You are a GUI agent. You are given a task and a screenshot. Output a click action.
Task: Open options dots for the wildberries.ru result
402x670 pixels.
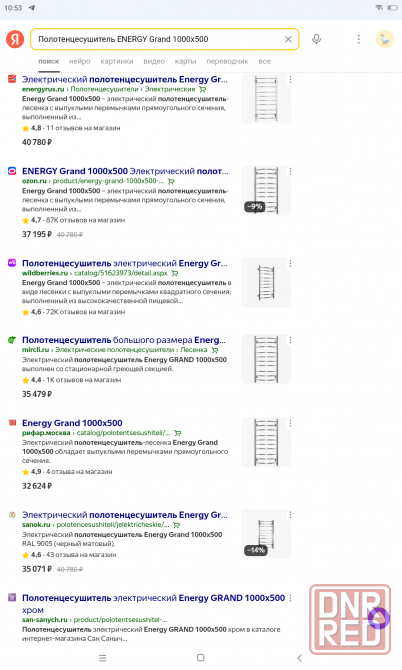[290, 264]
